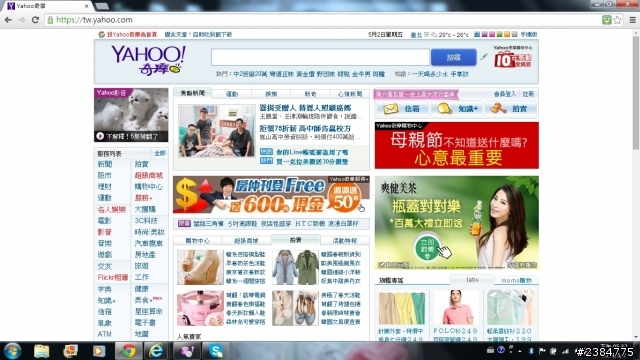Reload the page with the refresh icon
640x360 pixels.
(x=35, y=20)
